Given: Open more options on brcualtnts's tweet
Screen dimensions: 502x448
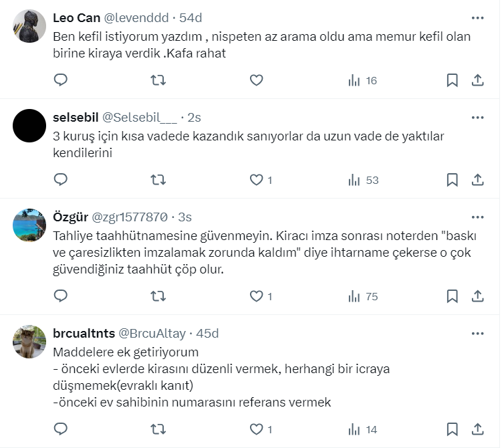Looking at the screenshot, I should [x=477, y=333].
